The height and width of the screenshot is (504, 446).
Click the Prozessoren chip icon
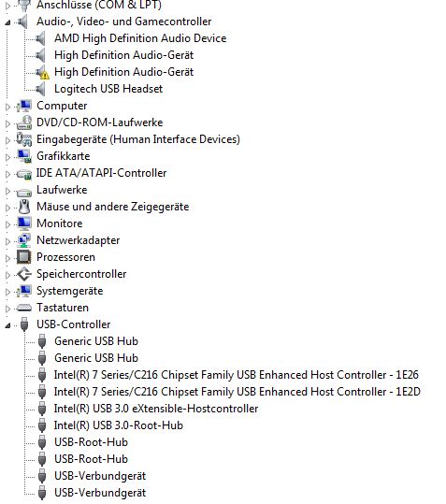[24, 257]
